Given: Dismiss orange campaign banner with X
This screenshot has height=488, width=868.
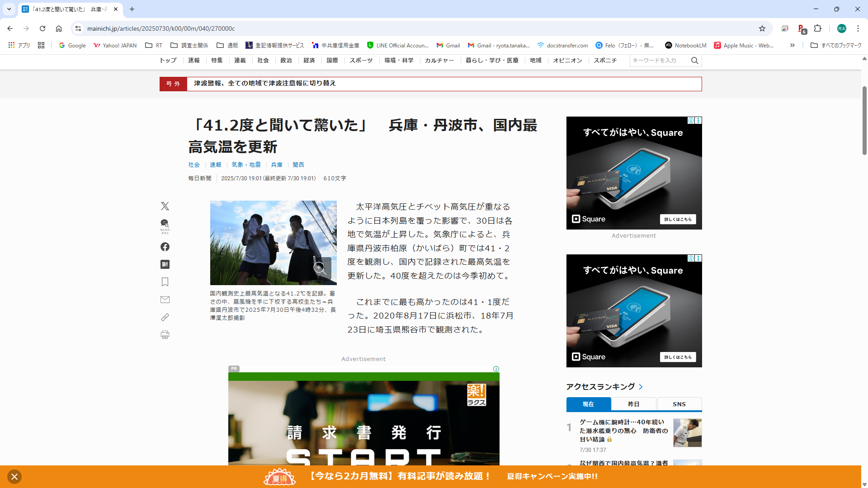Looking at the screenshot, I should [x=14, y=477].
